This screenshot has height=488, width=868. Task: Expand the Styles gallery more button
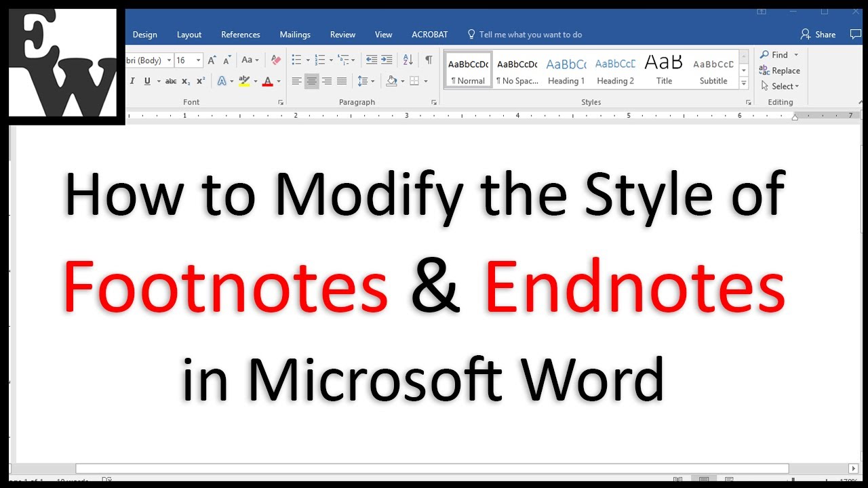[744, 84]
